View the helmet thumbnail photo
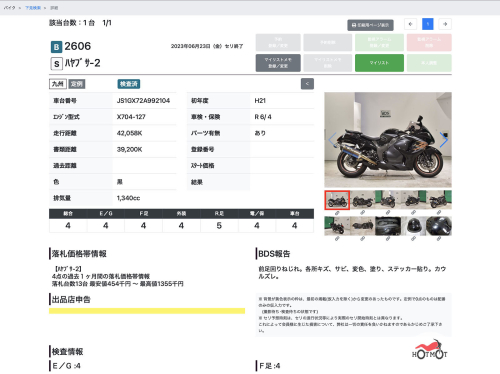This screenshot has width=500, height=374. [x=413, y=226]
